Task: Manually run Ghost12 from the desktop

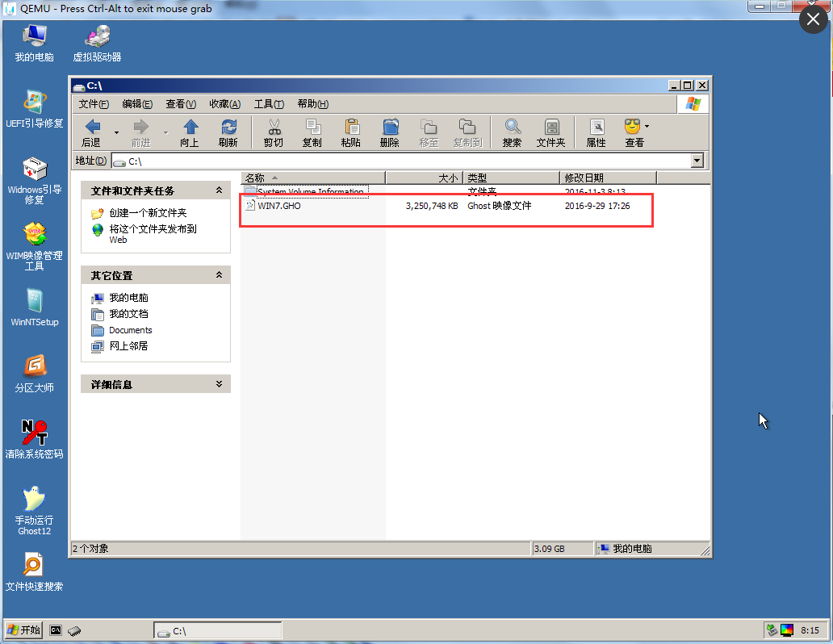Action: [x=33, y=500]
